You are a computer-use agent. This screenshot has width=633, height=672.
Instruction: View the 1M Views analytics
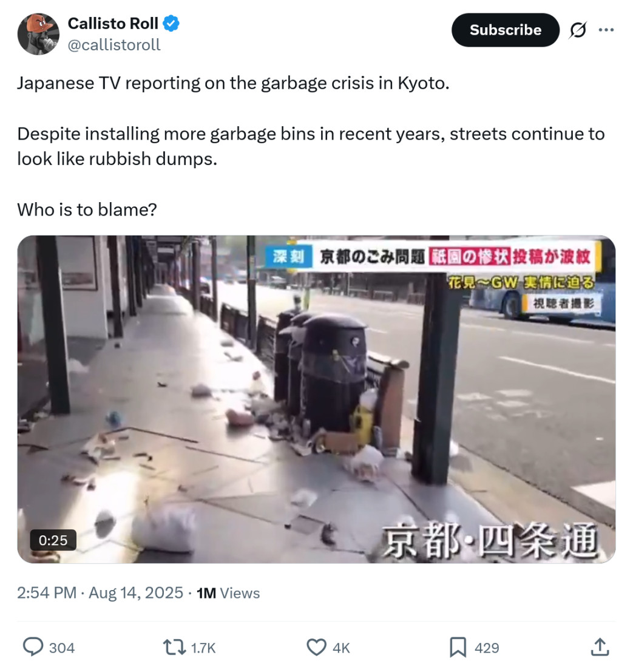point(228,593)
